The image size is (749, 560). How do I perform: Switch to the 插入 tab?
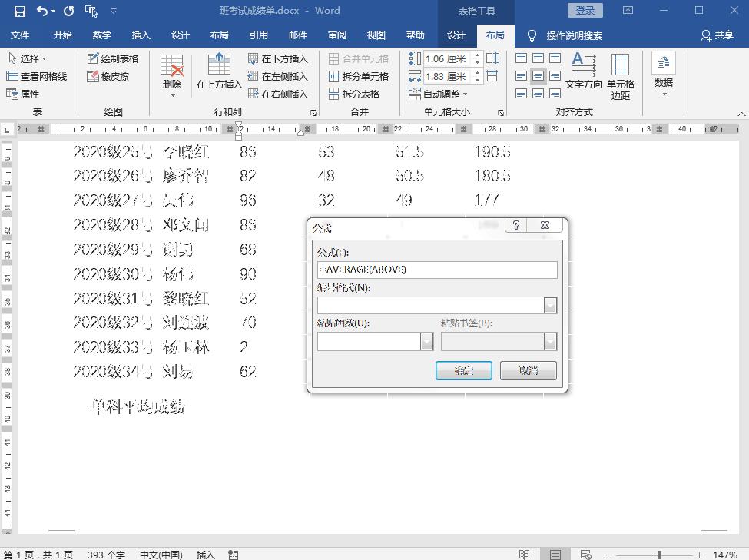click(141, 35)
